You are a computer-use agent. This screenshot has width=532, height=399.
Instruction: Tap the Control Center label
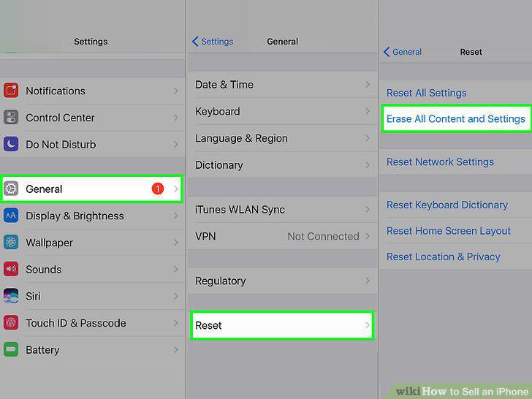click(61, 118)
